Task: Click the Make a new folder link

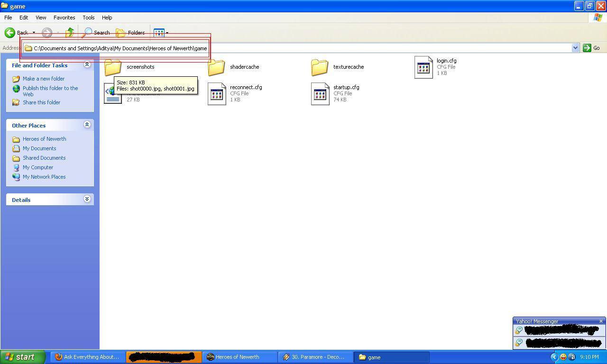Action: point(44,79)
